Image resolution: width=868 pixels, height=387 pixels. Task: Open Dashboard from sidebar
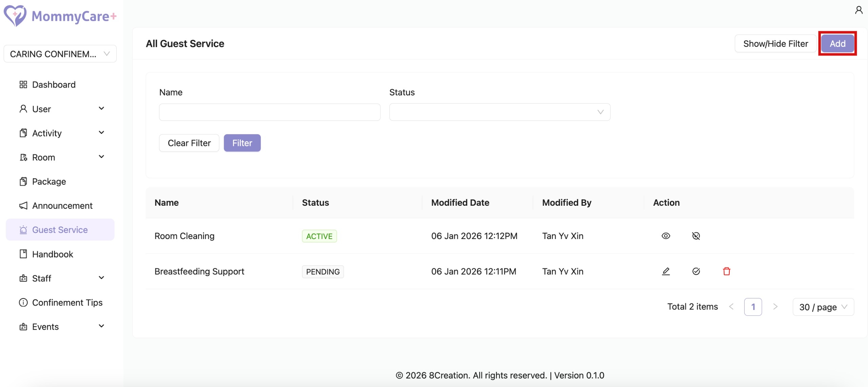pyautogui.click(x=54, y=85)
